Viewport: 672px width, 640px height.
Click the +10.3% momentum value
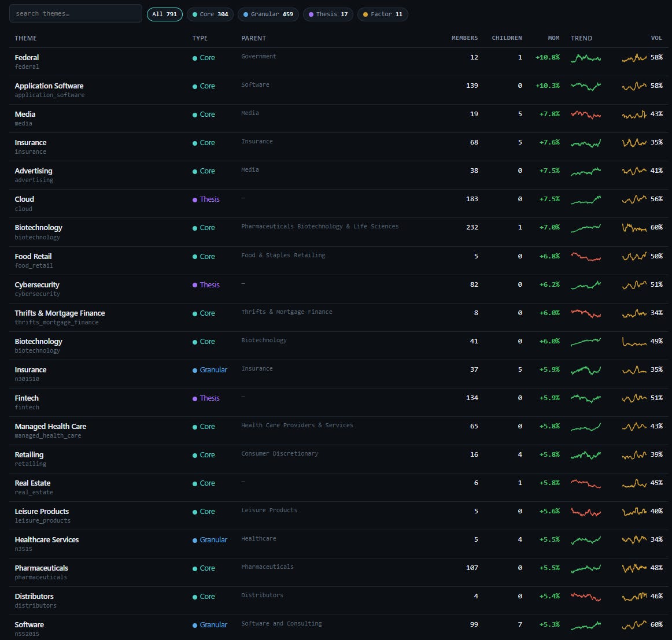(x=547, y=85)
